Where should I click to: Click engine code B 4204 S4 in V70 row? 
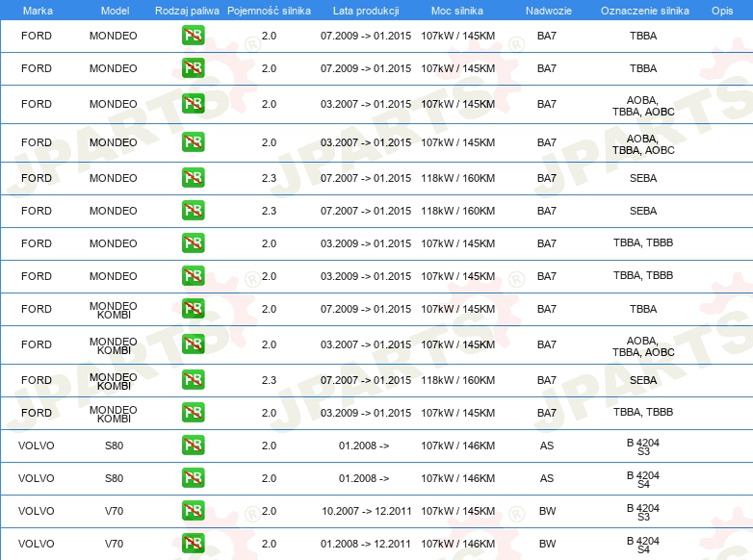[643, 545]
